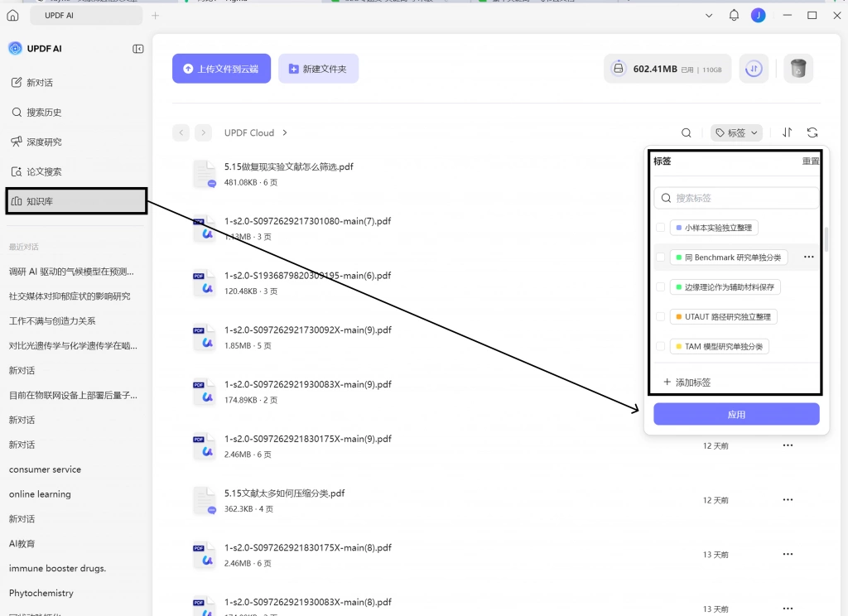Screen dimensions: 848x616
Task: Refresh the cloud file list
Action: coord(812,132)
